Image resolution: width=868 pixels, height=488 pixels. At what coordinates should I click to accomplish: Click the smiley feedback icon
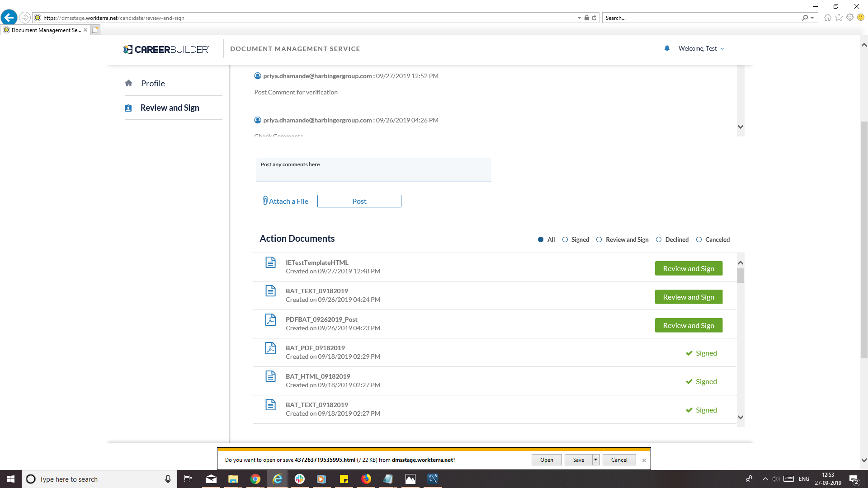click(x=861, y=18)
